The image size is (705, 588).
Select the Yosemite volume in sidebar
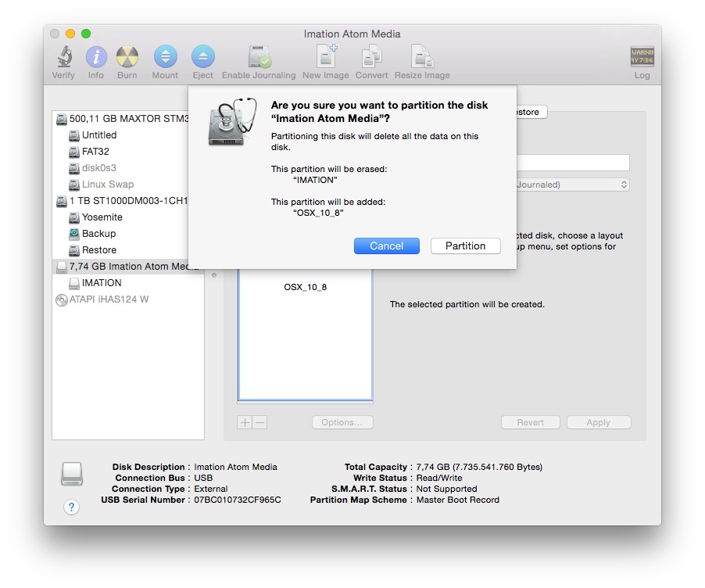click(x=102, y=217)
